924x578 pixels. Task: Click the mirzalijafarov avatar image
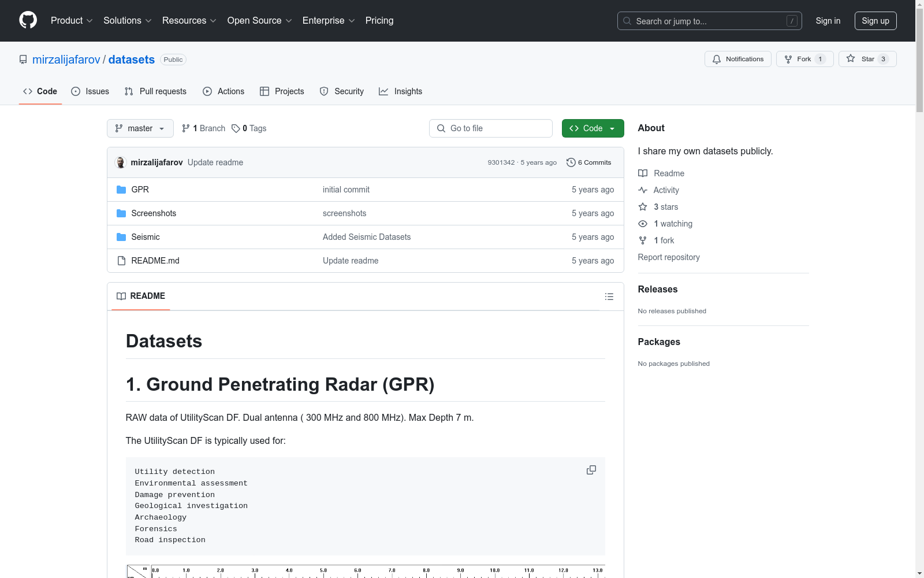121,162
